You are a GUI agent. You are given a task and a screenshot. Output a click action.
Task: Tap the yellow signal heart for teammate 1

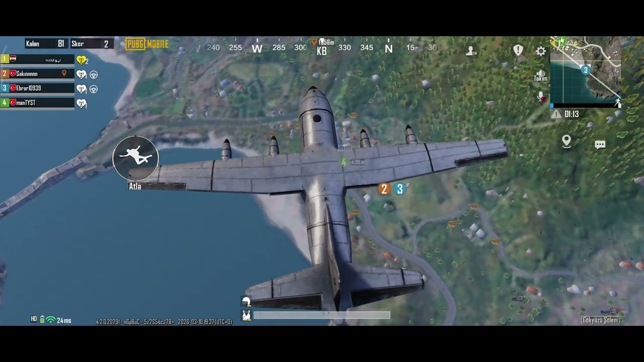tap(82, 60)
